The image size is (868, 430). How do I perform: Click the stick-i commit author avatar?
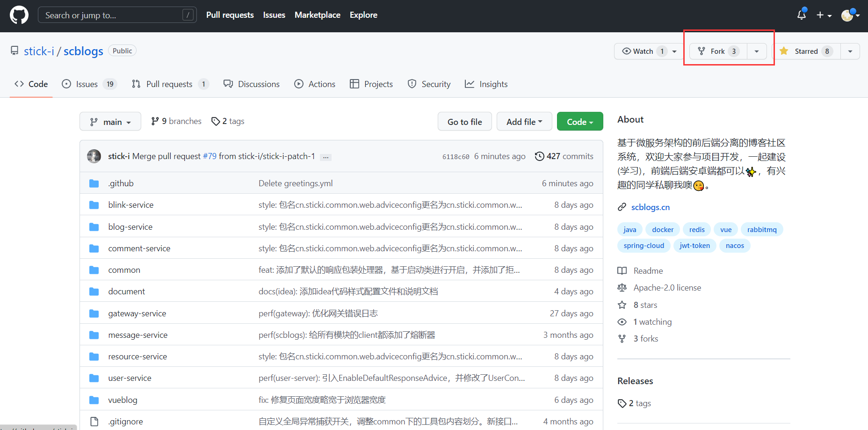coord(94,156)
